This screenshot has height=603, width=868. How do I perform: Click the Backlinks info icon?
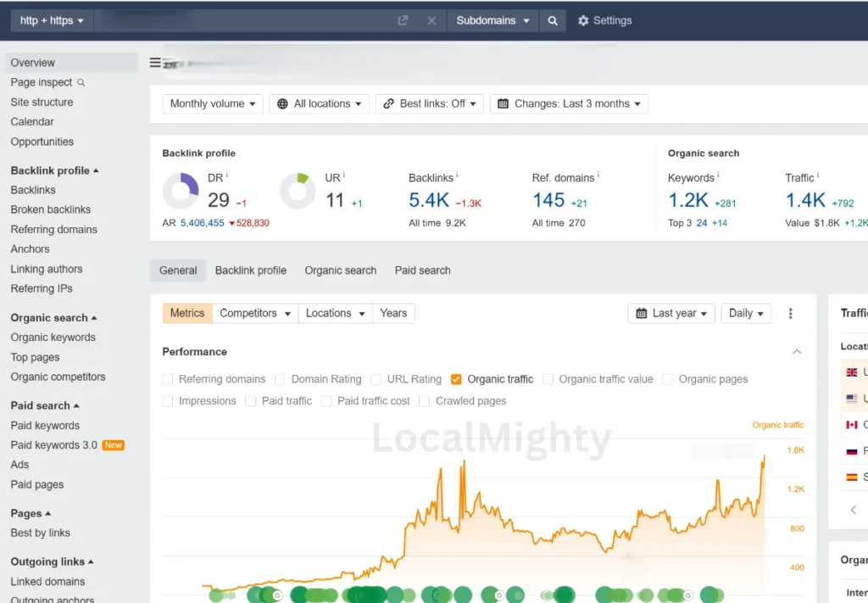click(x=457, y=175)
